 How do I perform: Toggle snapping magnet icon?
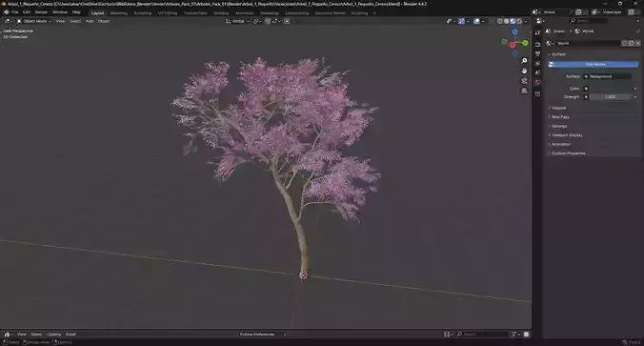[x=268, y=21]
